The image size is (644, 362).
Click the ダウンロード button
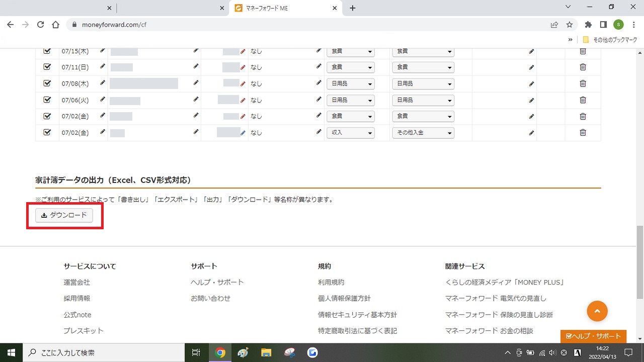click(x=64, y=215)
